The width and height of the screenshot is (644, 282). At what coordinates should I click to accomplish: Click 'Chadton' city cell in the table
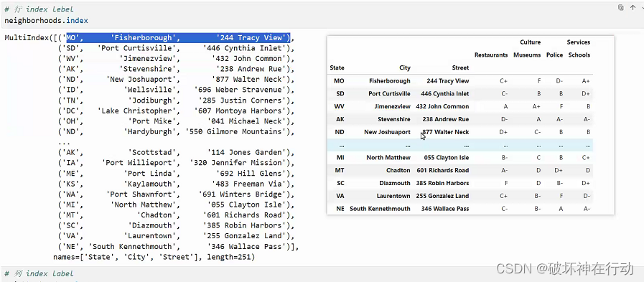(x=398, y=170)
